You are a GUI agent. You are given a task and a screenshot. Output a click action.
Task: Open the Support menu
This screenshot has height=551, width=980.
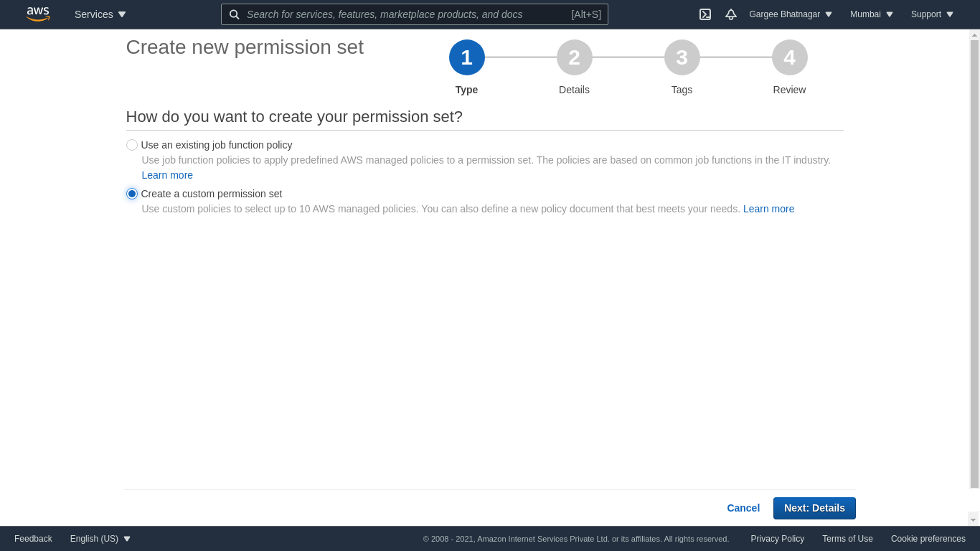point(932,14)
